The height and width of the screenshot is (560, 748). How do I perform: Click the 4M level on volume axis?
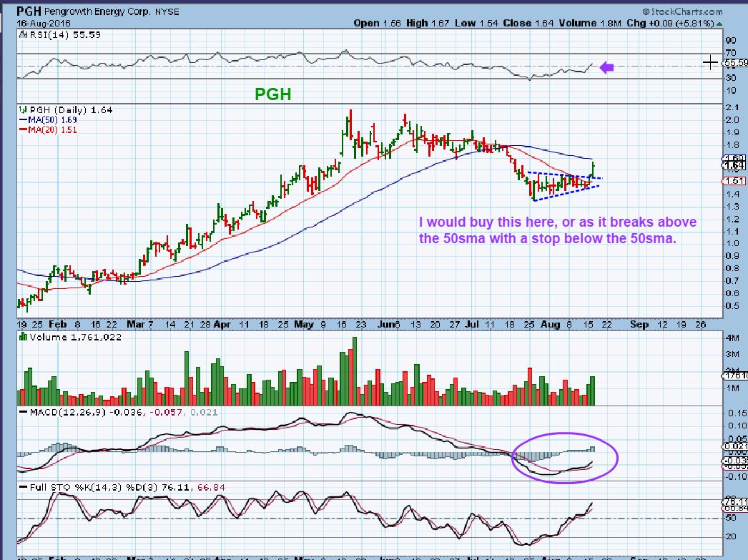[732, 338]
